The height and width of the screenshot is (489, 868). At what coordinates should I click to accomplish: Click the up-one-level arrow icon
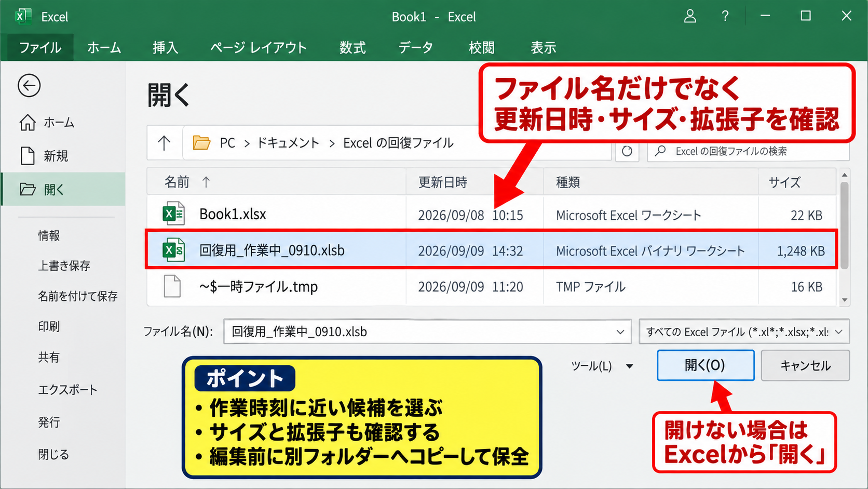(x=164, y=143)
